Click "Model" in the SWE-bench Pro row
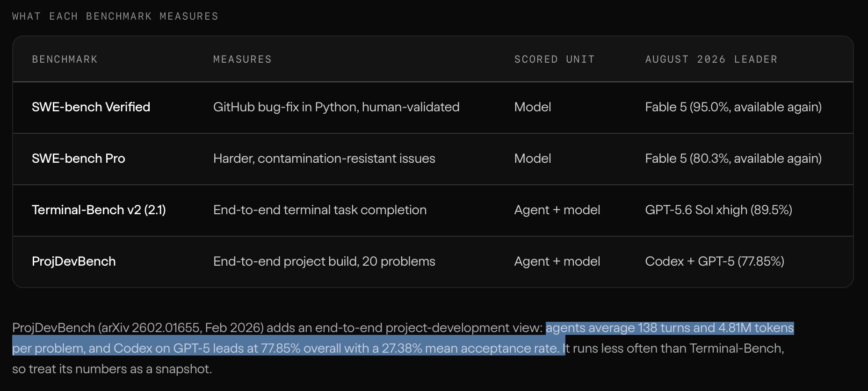 533,159
